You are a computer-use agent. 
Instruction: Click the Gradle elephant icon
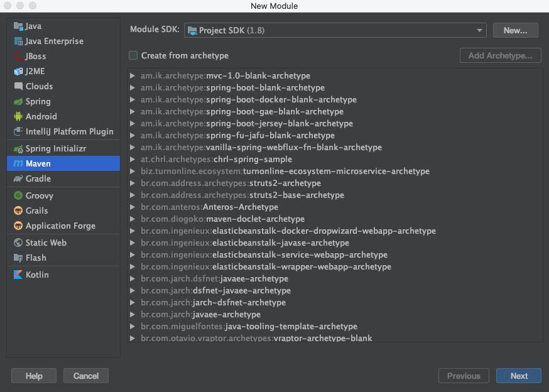coord(18,178)
